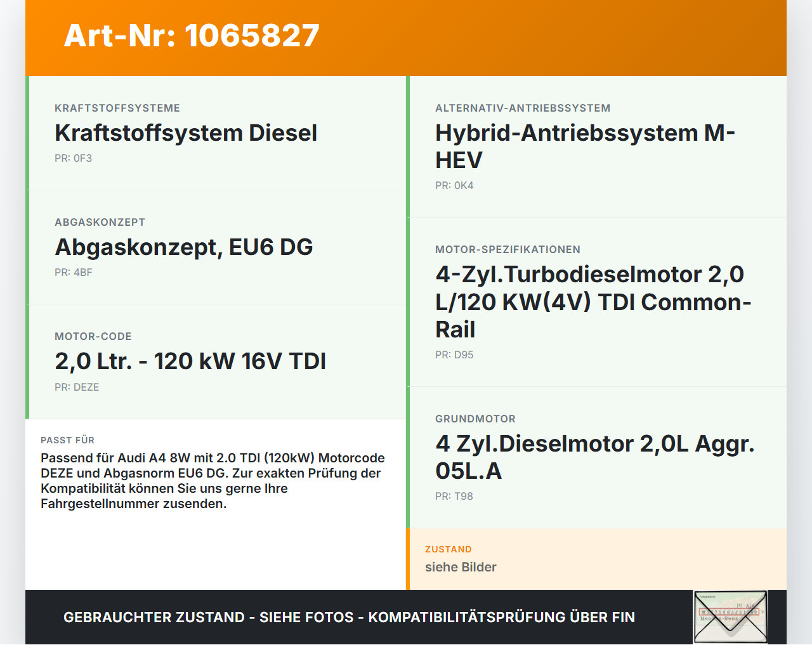
Task: Select the Abgaskonzept, EU6 DG title
Action: 184,247
